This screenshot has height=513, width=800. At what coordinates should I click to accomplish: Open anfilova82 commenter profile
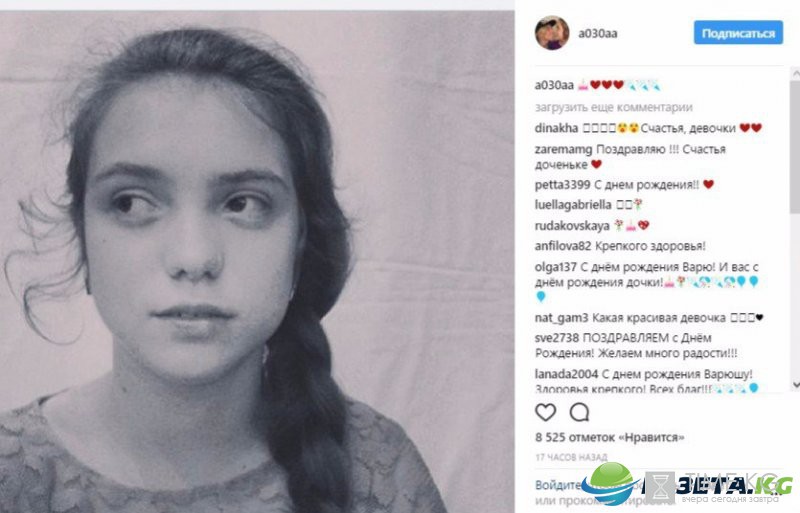point(563,246)
